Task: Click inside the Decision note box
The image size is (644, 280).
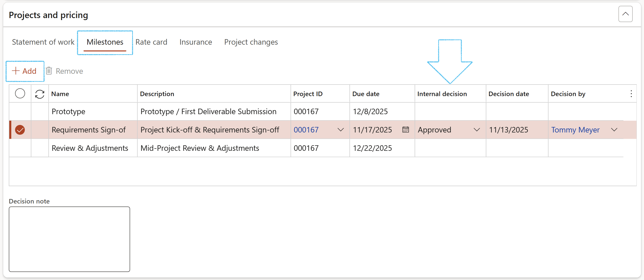Action: pyautogui.click(x=69, y=239)
